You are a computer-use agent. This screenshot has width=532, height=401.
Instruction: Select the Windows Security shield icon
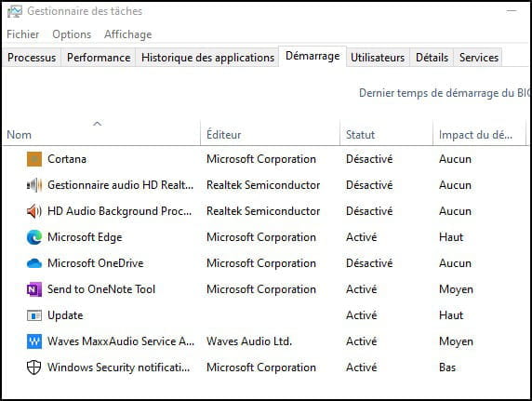pos(34,368)
